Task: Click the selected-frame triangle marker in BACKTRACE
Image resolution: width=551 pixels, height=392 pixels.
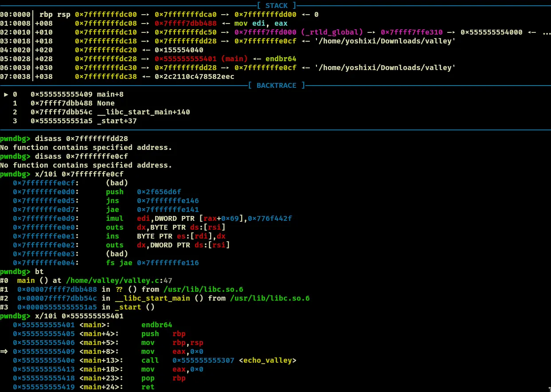Action: 6,94
